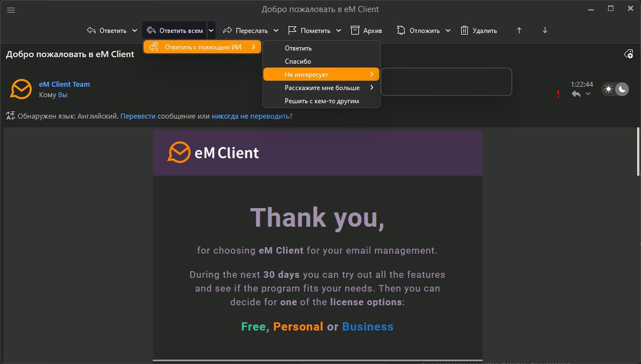
Task: Click the Ответить всем toolbar button
Action: pos(175,30)
